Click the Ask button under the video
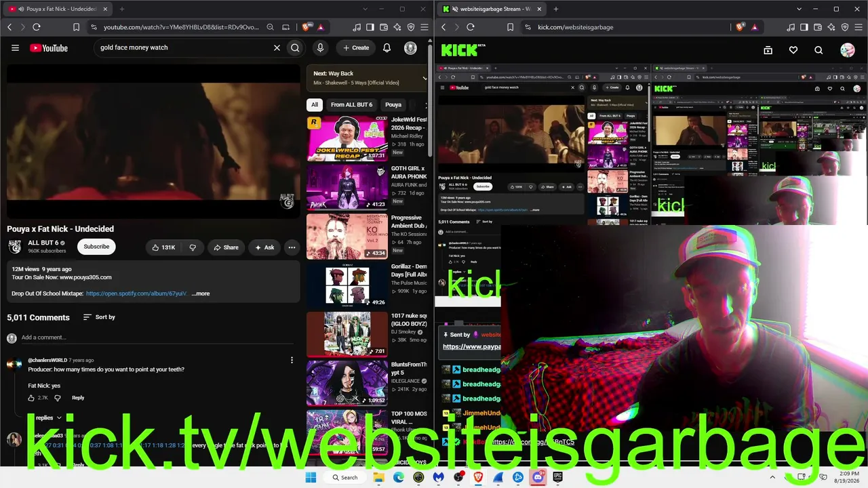 point(264,247)
